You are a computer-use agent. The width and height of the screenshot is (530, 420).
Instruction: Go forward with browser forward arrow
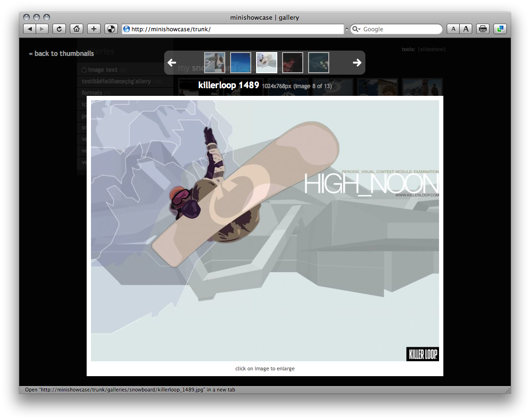pos(42,29)
